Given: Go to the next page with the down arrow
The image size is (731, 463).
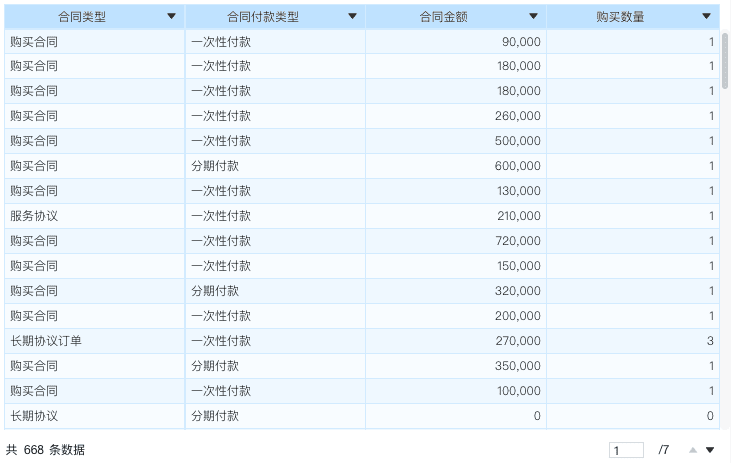Looking at the screenshot, I should [x=710, y=450].
